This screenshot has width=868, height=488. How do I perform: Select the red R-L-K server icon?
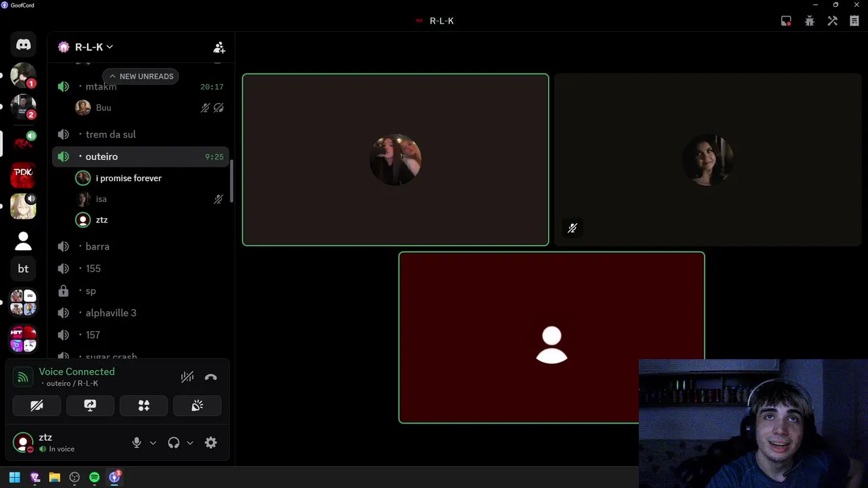(x=23, y=143)
